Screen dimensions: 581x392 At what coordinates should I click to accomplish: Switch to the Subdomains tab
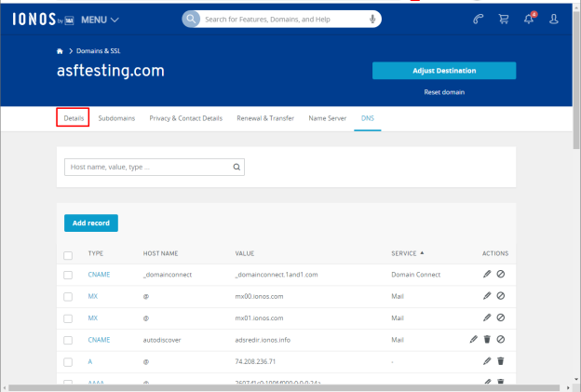(x=116, y=118)
